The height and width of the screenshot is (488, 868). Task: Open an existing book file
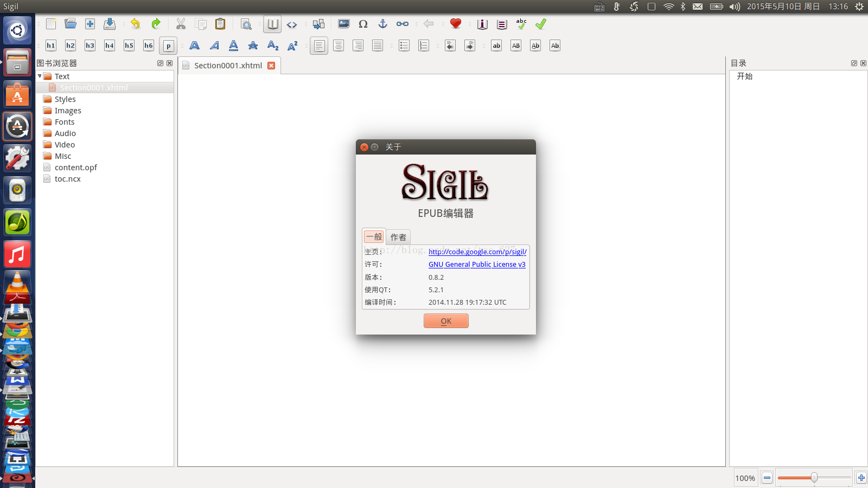[x=71, y=24]
